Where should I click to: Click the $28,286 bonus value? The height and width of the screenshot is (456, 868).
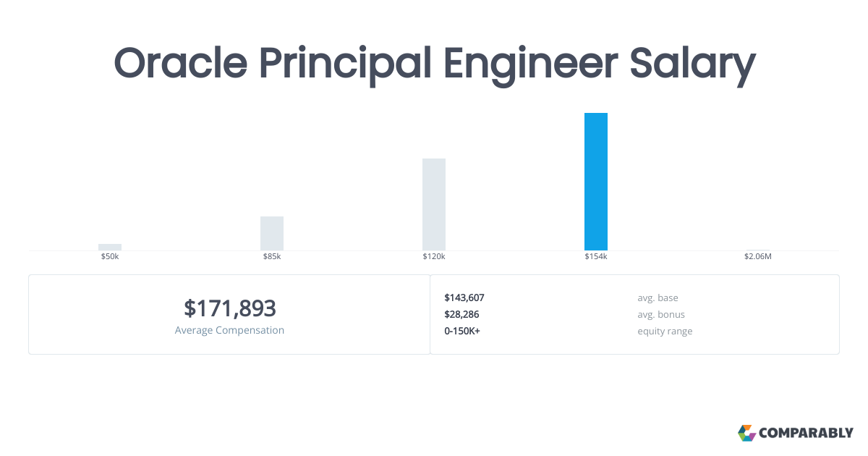coord(461,314)
